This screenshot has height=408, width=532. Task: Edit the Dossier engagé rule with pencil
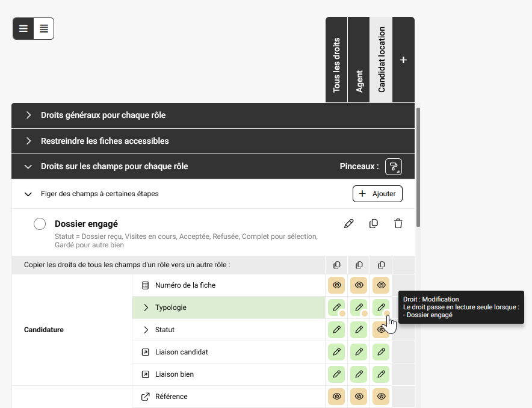click(349, 224)
